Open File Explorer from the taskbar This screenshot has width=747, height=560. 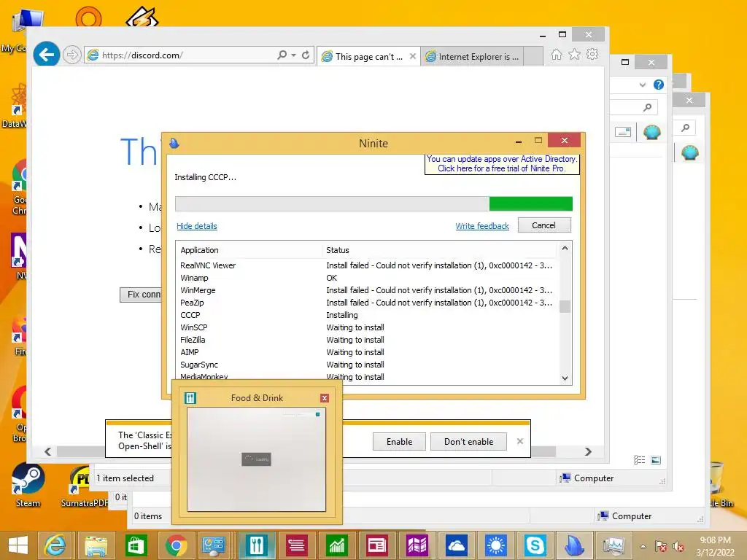coord(96,545)
